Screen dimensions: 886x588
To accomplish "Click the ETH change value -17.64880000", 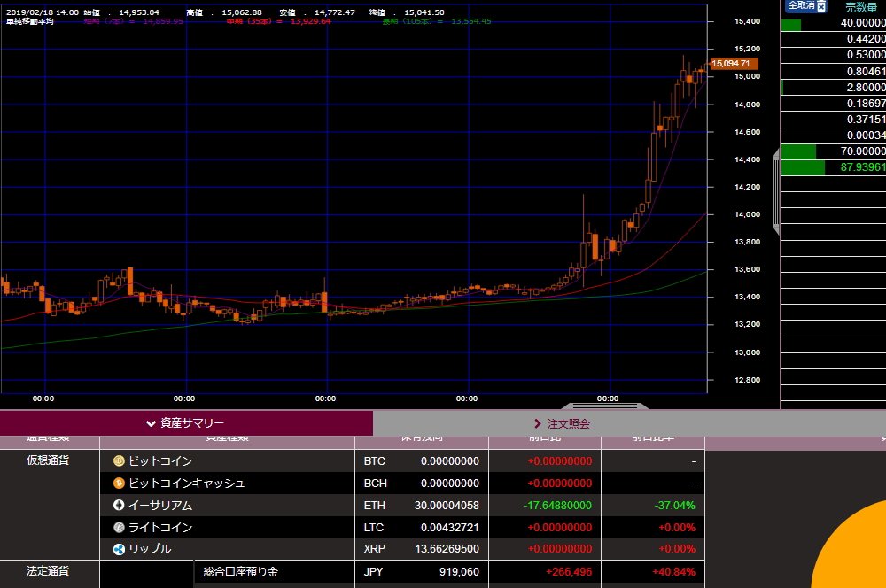I will [557, 505].
